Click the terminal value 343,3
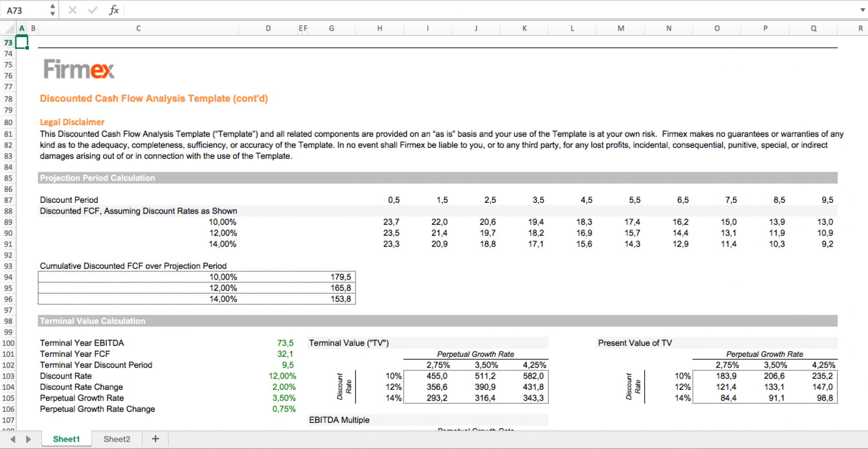The image size is (868, 449). coord(533,398)
